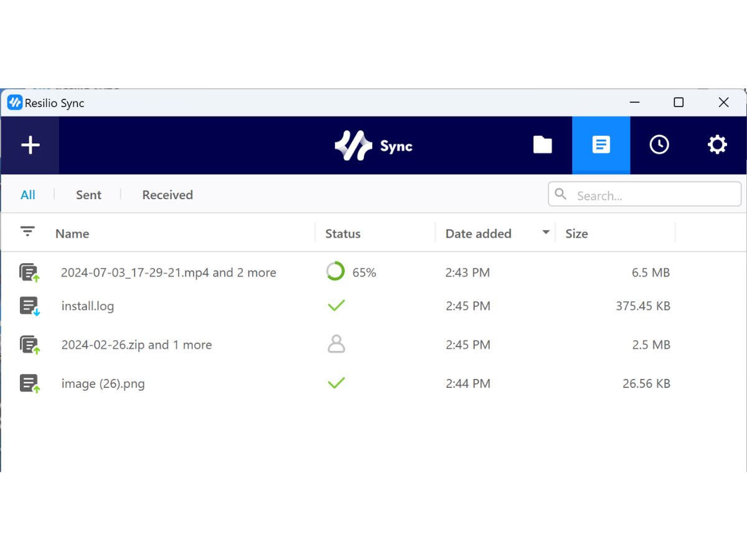
Task: Maximize the Resilio Sync window
Action: [679, 103]
